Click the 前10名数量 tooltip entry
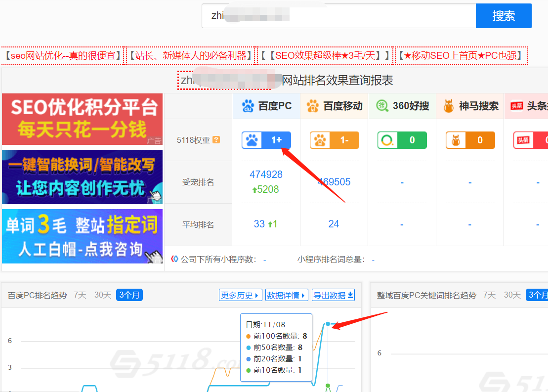 (x=274, y=370)
